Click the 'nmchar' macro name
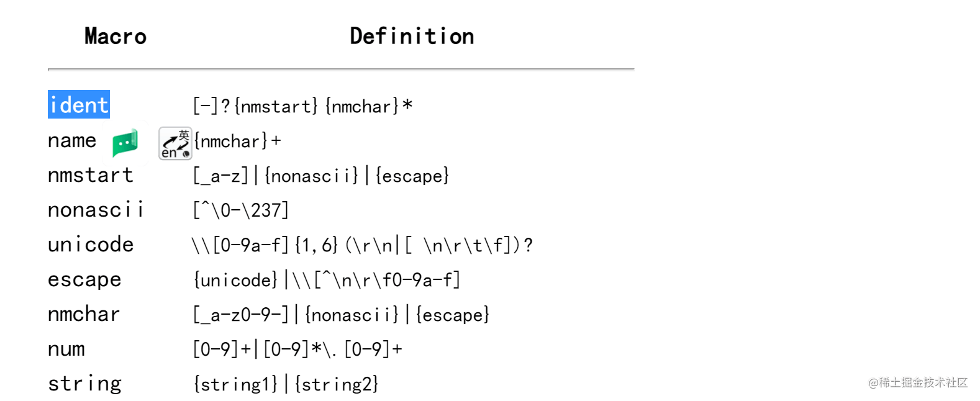 click(x=84, y=315)
